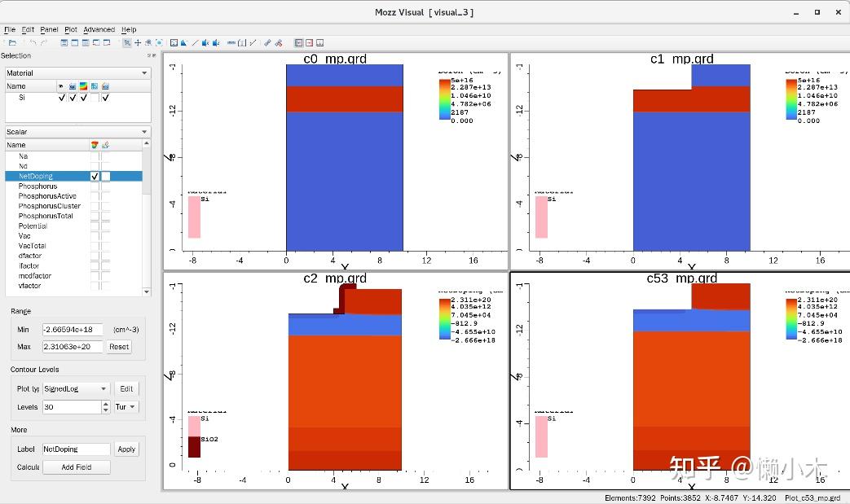Open the SignedLog plot type dropdown
The height and width of the screenshot is (504, 850).
(76, 388)
